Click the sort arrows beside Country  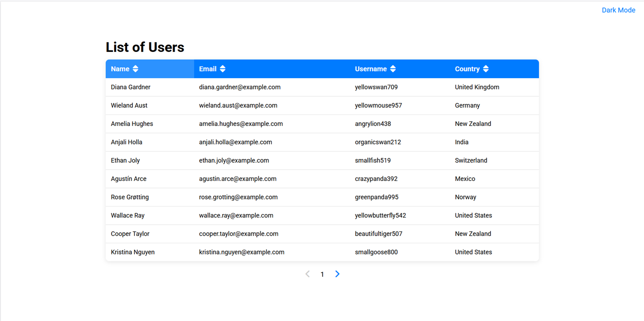(x=486, y=69)
